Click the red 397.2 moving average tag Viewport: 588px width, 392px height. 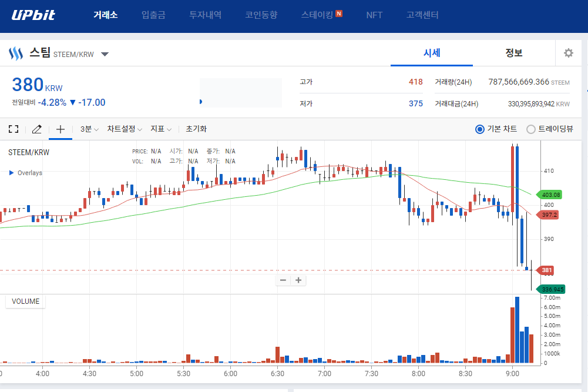tap(548, 215)
